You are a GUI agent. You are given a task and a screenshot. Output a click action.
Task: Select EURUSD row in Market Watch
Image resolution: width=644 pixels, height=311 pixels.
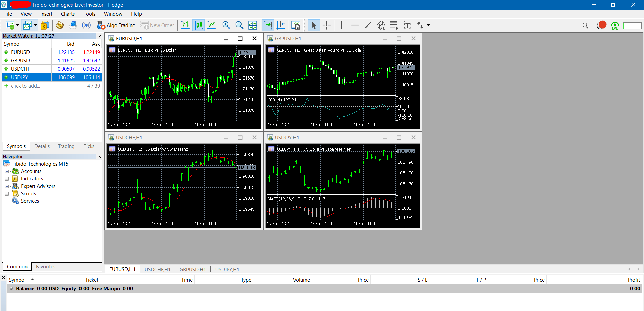(52, 52)
